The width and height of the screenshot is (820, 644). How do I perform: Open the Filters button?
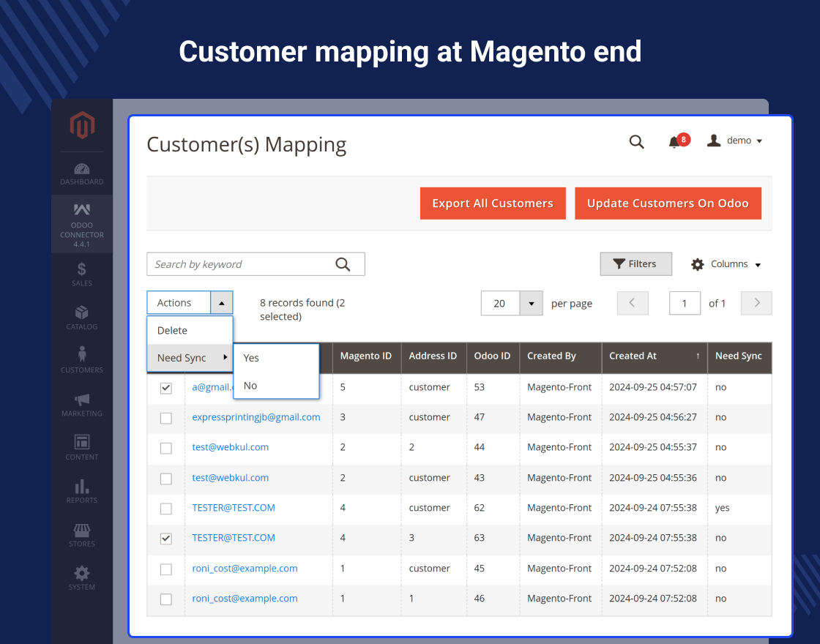pyautogui.click(x=635, y=264)
